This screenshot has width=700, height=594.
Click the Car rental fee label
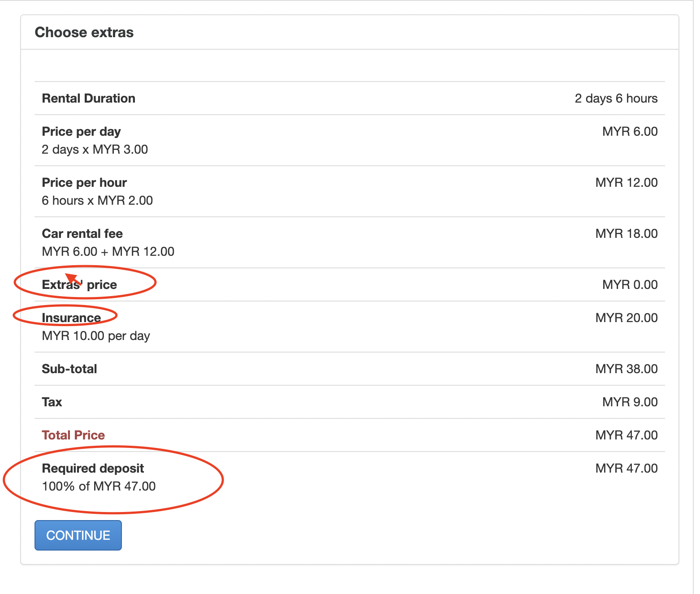pyautogui.click(x=82, y=233)
